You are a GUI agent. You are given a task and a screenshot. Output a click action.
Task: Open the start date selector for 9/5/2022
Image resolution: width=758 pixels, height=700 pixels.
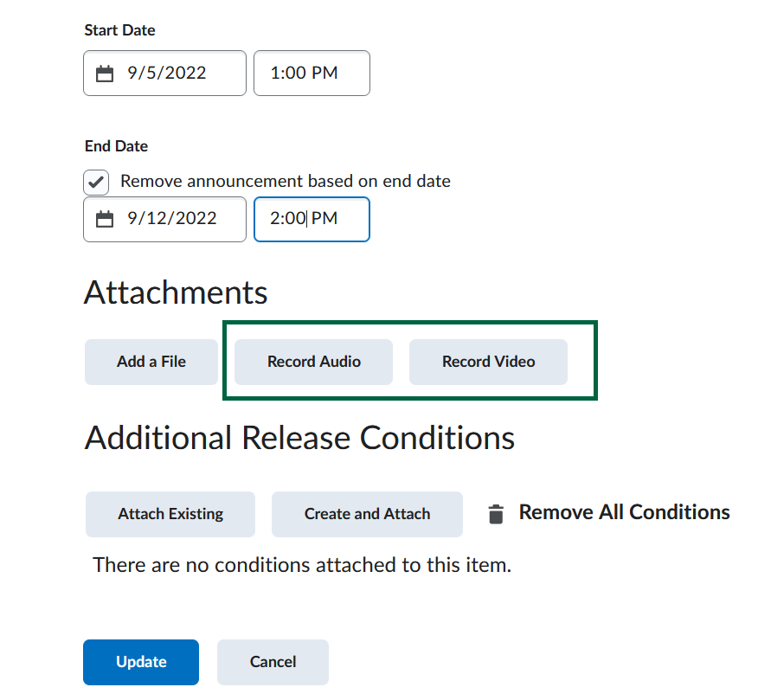click(164, 74)
